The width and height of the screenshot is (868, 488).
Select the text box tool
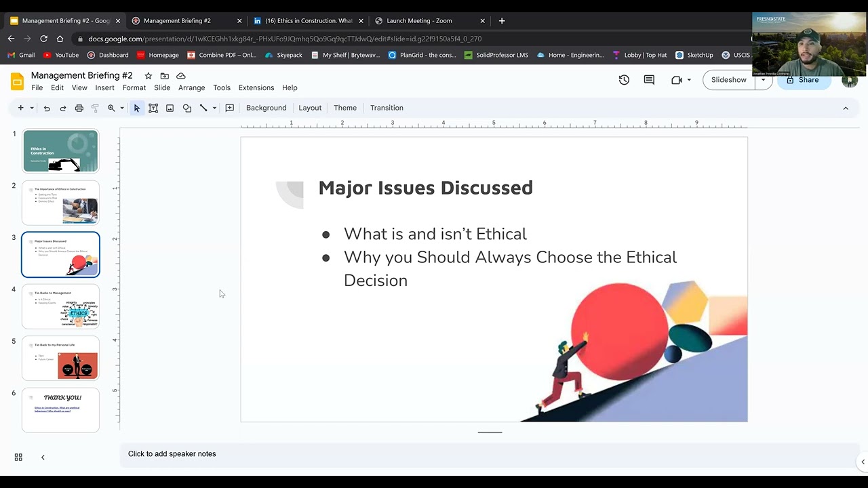(153, 108)
